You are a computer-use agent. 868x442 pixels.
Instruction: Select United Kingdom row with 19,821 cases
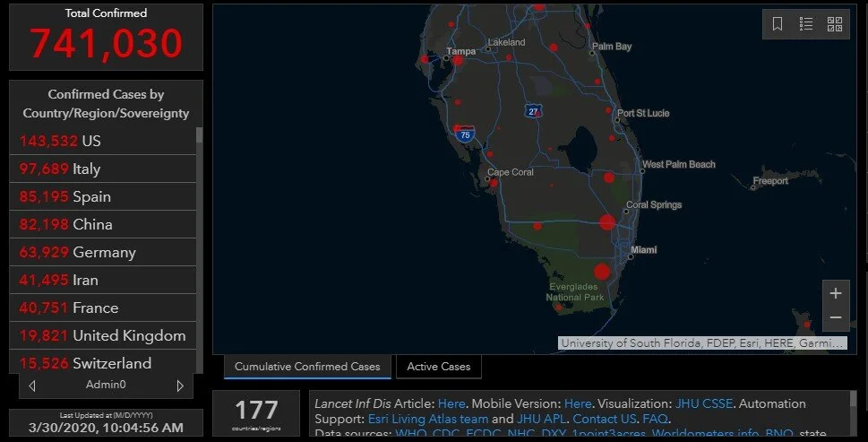pyautogui.click(x=103, y=335)
